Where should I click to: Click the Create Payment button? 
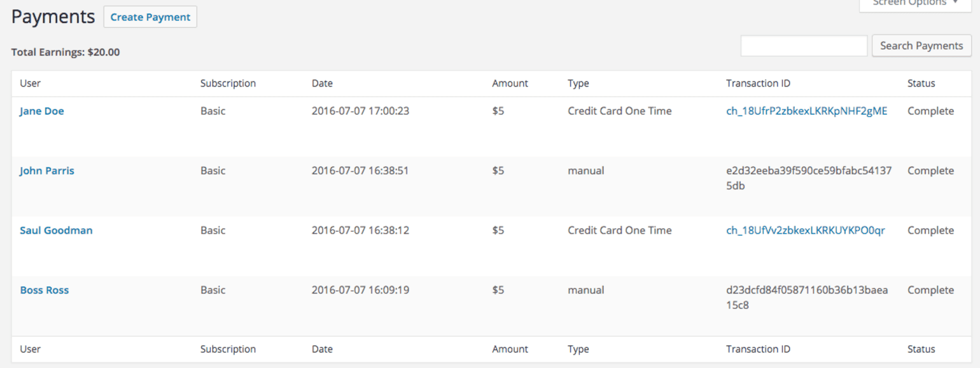coord(150,17)
